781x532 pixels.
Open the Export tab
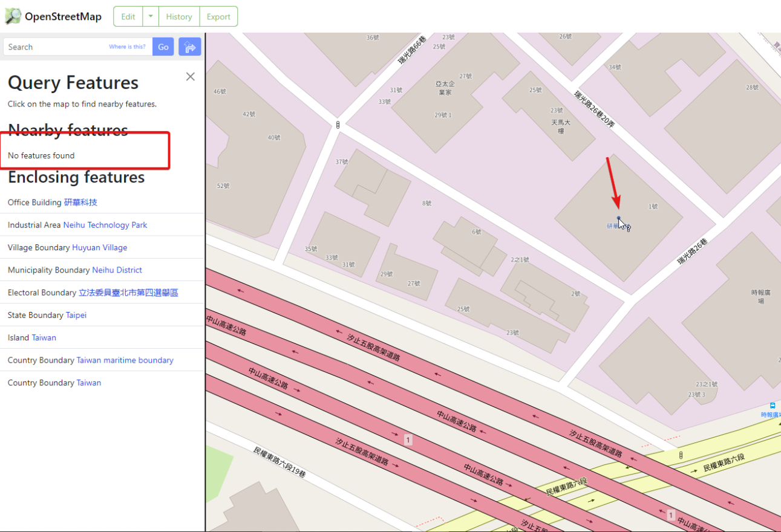(x=218, y=17)
